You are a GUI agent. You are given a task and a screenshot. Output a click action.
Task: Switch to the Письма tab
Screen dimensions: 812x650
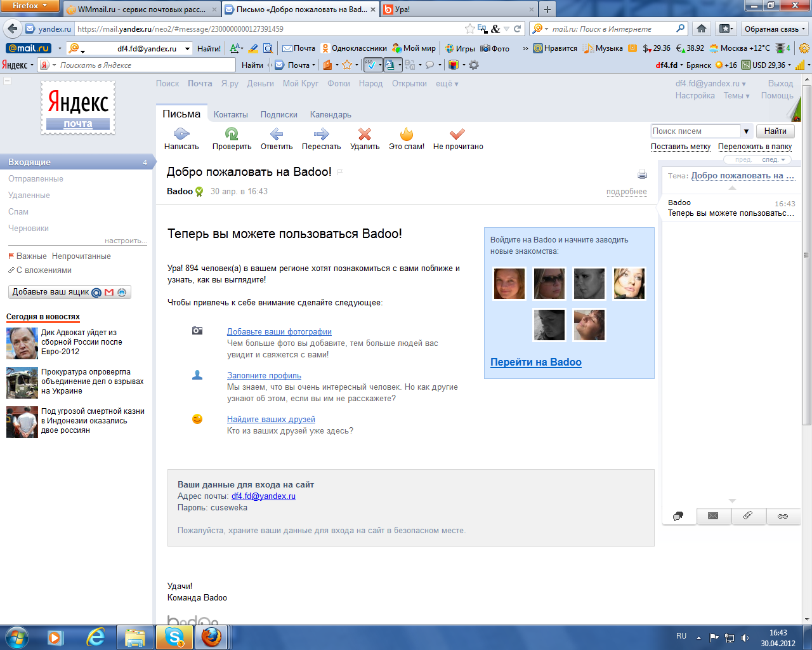(x=181, y=114)
